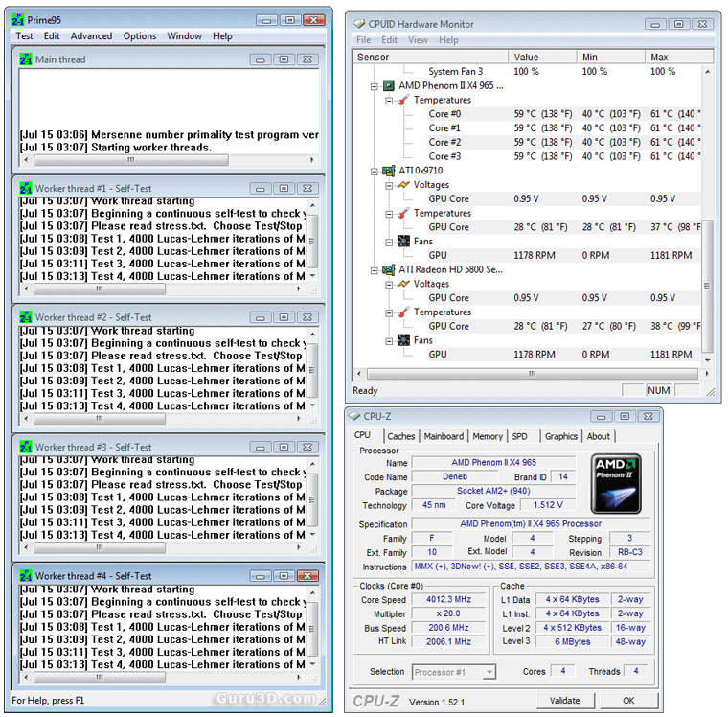Open the Processor #1 selection dropdown
Viewport: 728px width, 717px height.
coord(489,672)
